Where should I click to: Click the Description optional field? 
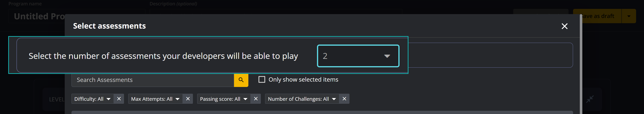pos(275,11)
